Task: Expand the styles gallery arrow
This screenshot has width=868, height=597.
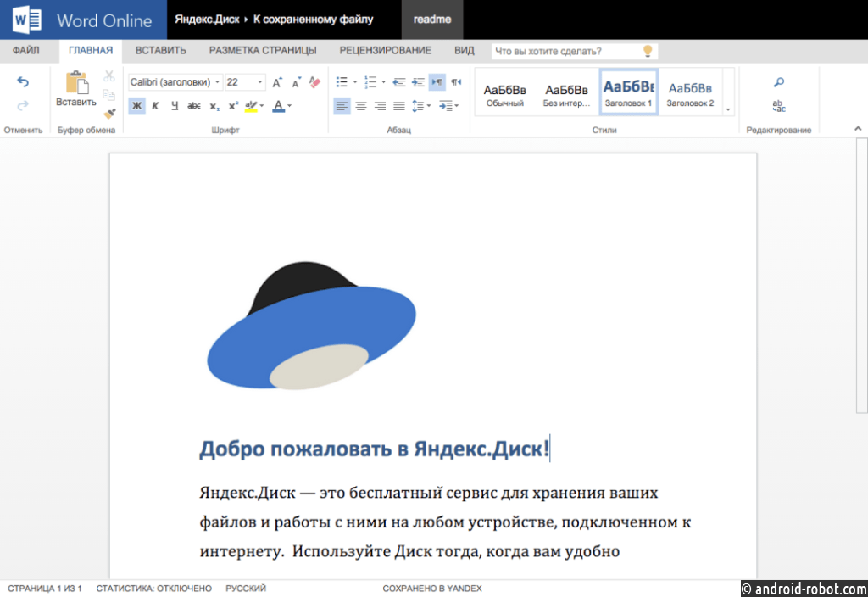Action: tap(728, 109)
